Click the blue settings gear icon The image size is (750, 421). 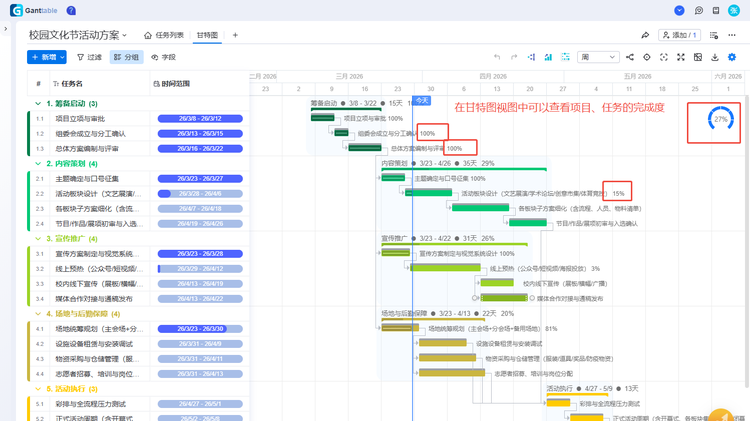[732, 57]
